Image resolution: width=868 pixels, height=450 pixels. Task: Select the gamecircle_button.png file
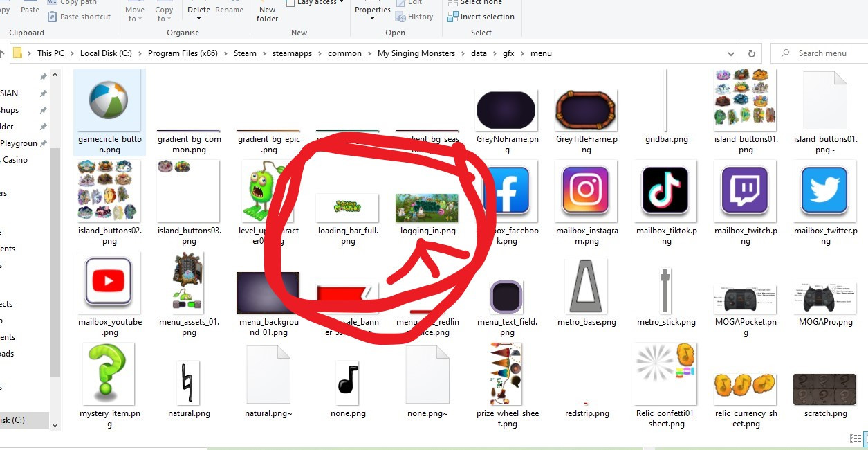pos(109,101)
